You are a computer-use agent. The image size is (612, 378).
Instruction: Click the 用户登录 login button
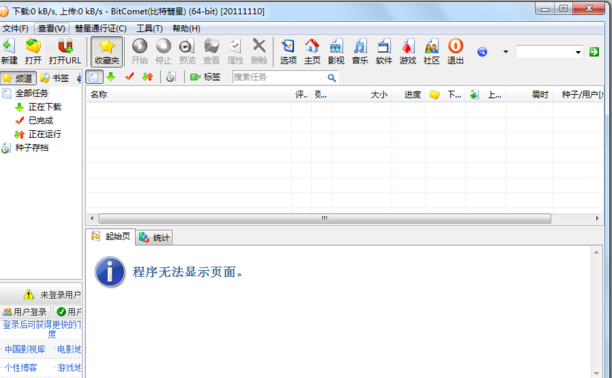pyautogui.click(x=25, y=312)
